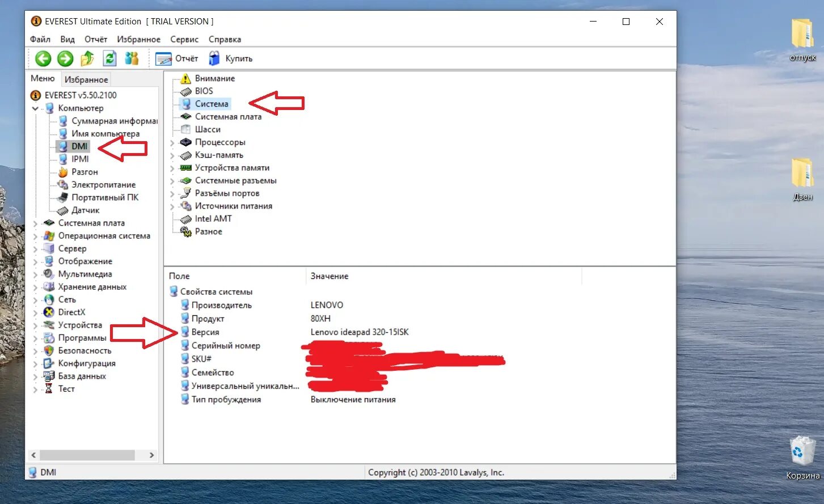
Task: Expand the Отображение tree node
Action: (35, 261)
